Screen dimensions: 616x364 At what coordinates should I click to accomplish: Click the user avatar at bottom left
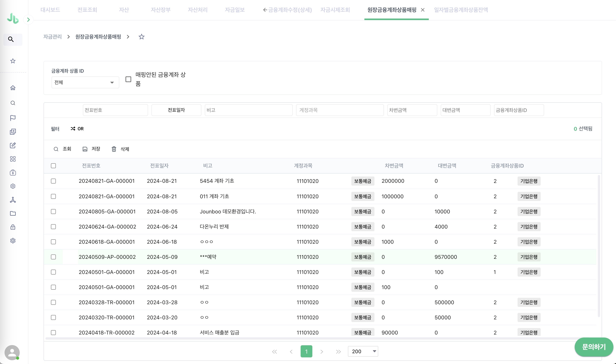12,352
